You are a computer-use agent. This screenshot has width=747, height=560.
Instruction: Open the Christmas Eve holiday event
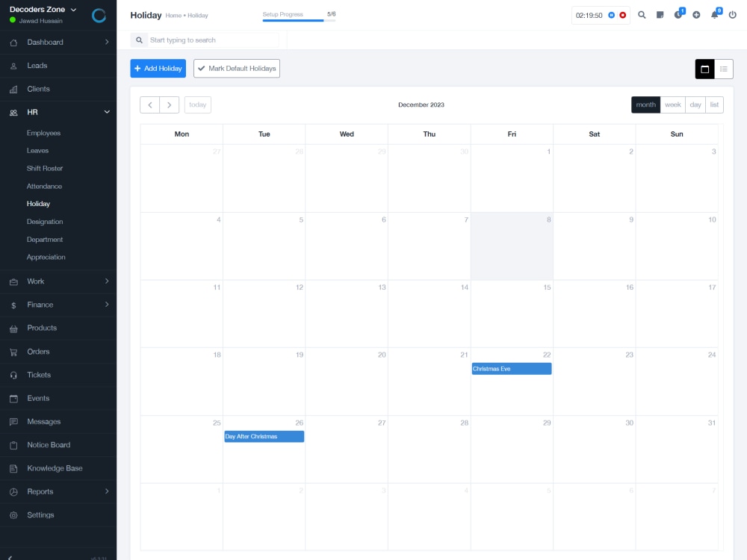[x=512, y=369]
